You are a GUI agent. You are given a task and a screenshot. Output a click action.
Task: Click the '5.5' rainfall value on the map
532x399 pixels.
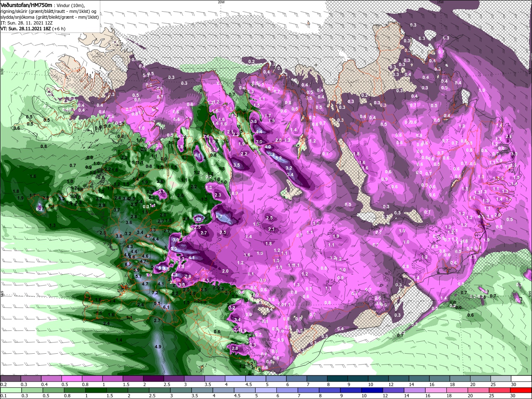tap(157, 303)
